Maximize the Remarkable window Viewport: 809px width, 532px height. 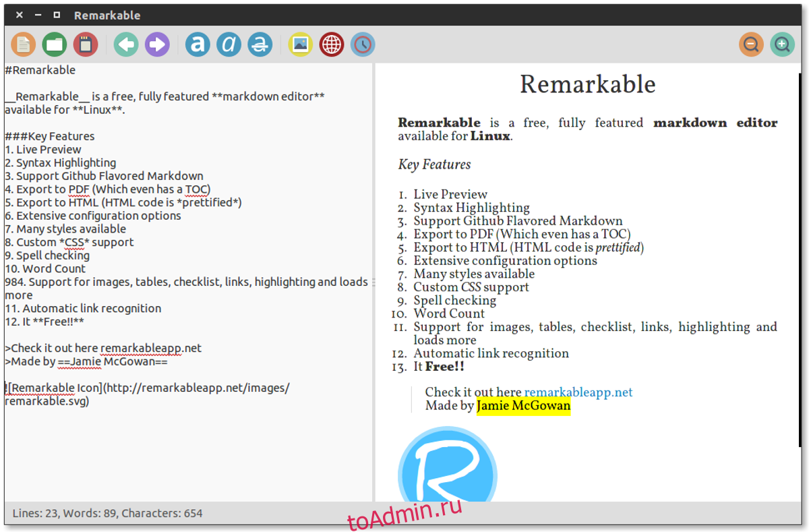(x=57, y=15)
